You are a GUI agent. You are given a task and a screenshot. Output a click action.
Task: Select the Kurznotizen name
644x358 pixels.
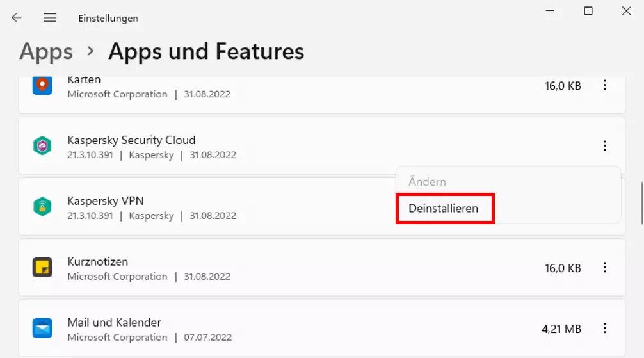click(x=98, y=262)
